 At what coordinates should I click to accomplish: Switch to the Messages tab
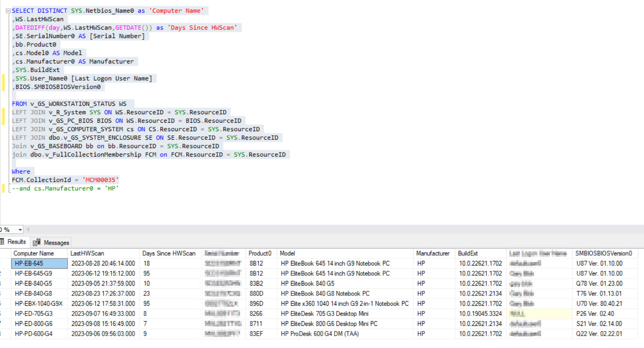tap(51, 243)
